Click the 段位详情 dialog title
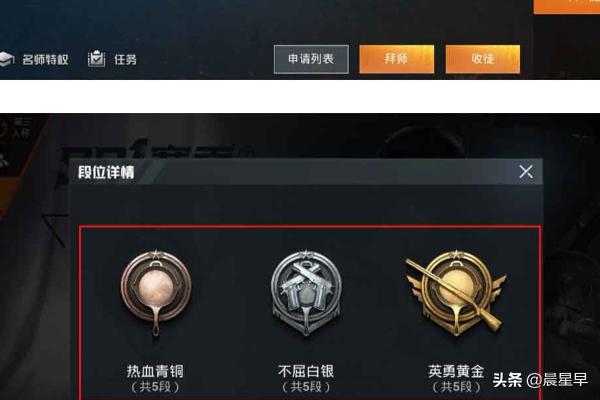This screenshot has width=600, height=400. 106,172
